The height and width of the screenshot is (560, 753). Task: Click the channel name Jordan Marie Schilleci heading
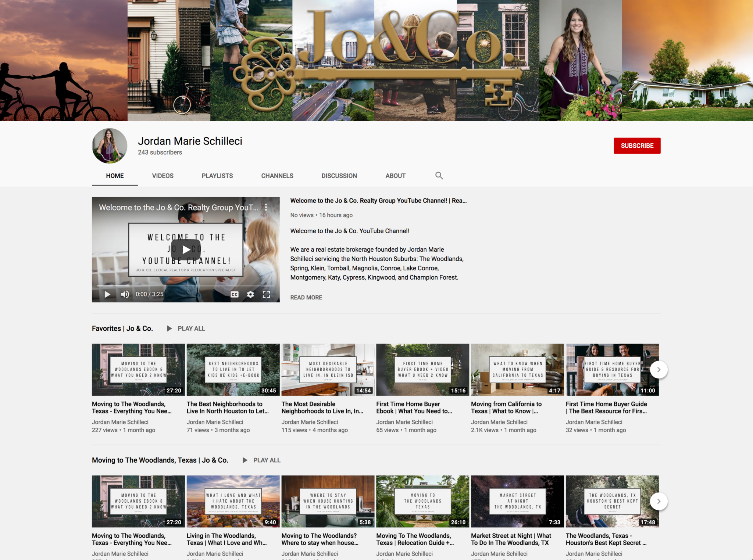pos(190,141)
